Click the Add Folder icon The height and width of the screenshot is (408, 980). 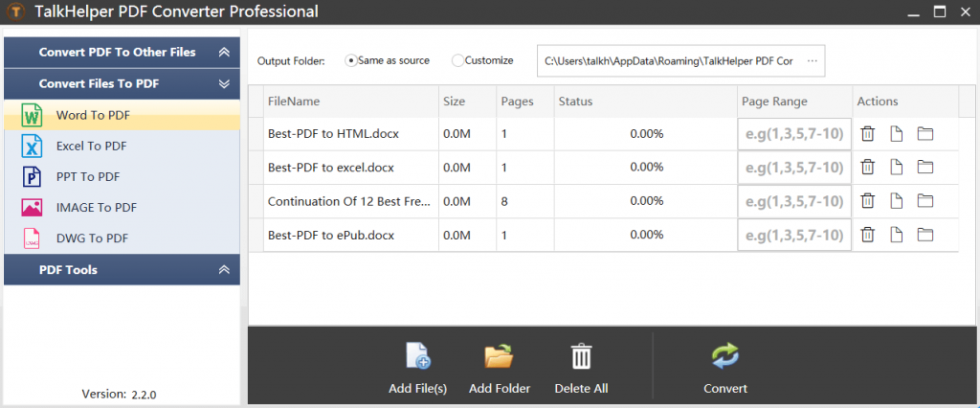[x=499, y=355]
